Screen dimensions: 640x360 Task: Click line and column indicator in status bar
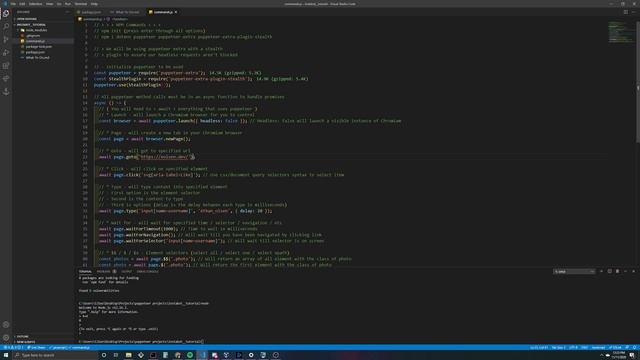point(539,348)
